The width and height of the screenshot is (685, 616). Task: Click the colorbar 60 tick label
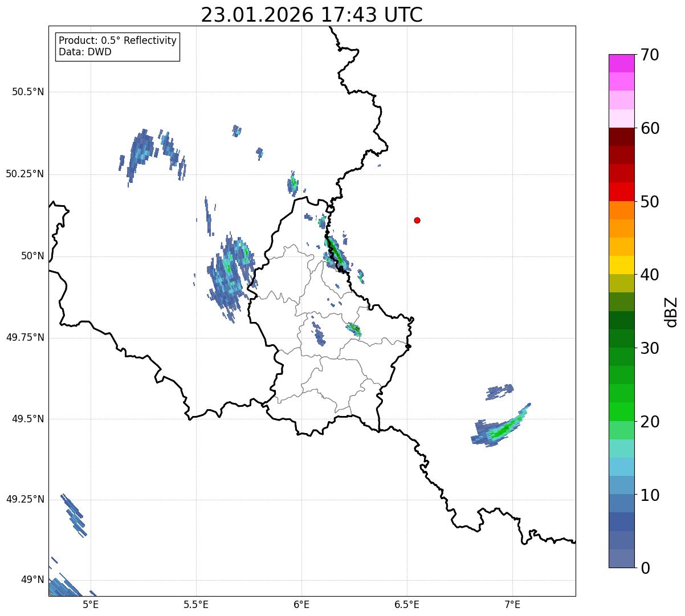[x=650, y=128]
